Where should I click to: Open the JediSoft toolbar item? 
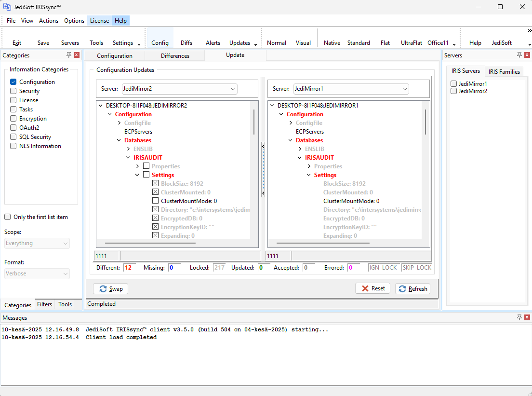click(x=502, y=43)
